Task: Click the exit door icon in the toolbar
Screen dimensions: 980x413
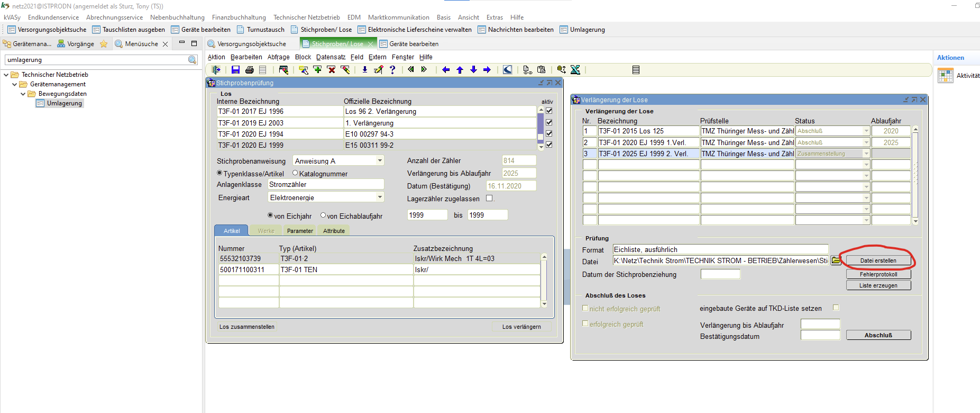Action: point(216,70)
